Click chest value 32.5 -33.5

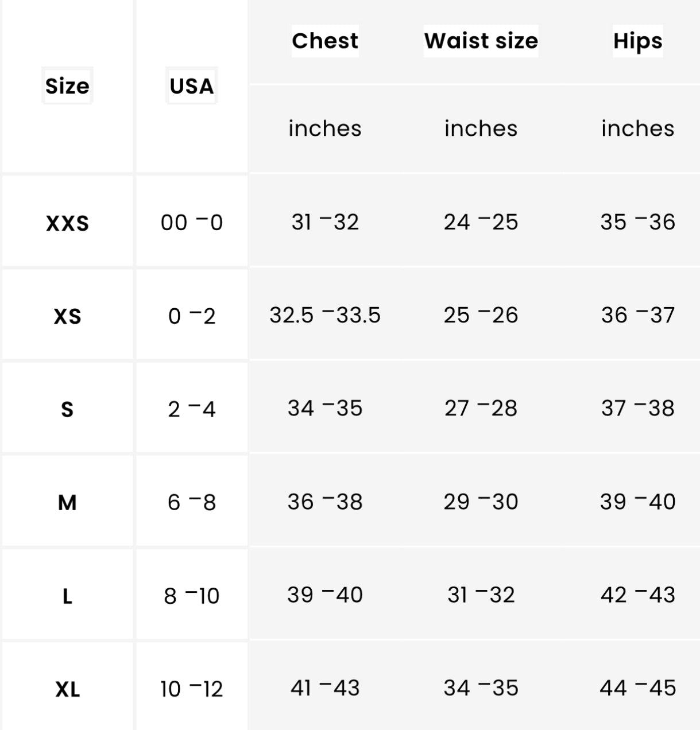(x=325, y=315)
